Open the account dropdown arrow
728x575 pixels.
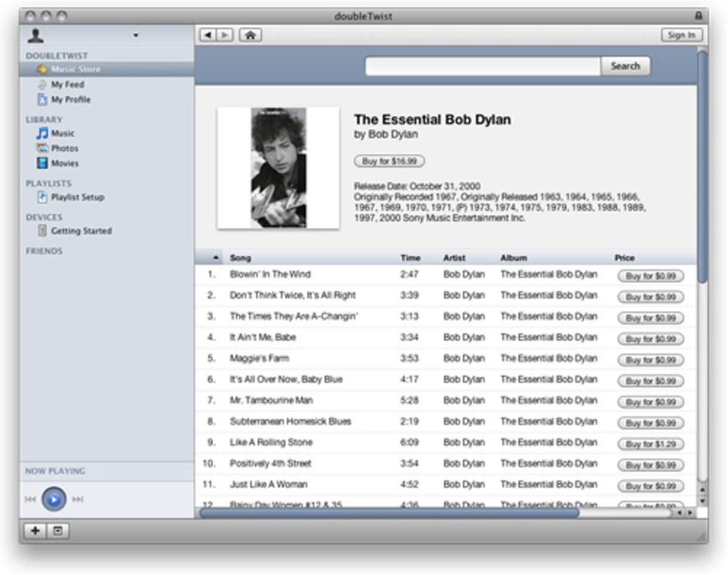point(136,36)
